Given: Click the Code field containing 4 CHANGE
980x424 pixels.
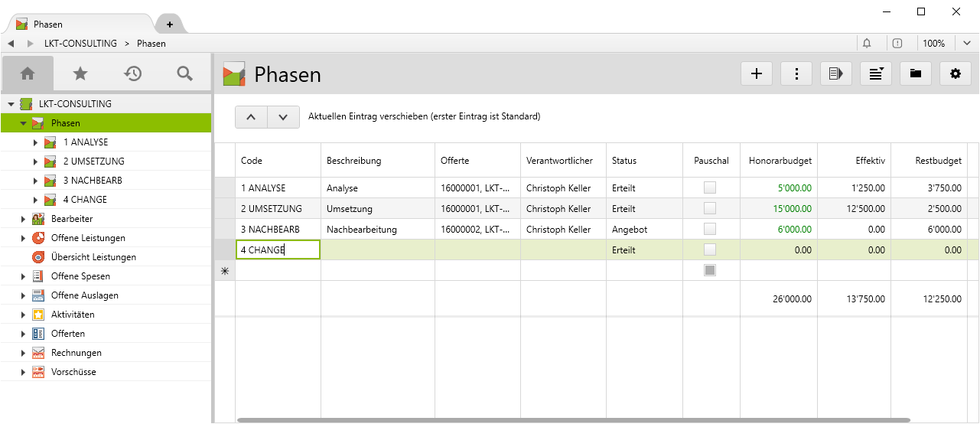Looking at the screenshot, I should 278,250.
